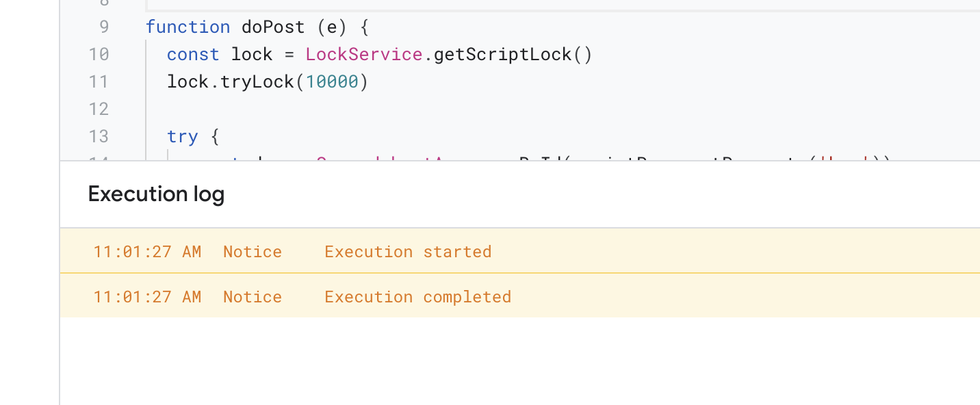Click the 'try' keyword on line 13
The height and width of the screenshot is (405, 980).
click(182, 137)
